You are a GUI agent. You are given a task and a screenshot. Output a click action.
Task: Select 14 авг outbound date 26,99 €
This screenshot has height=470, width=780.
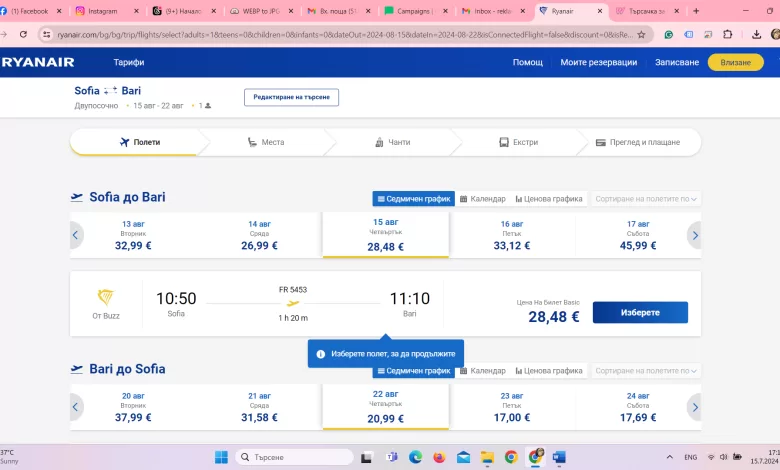click(259, 235)
